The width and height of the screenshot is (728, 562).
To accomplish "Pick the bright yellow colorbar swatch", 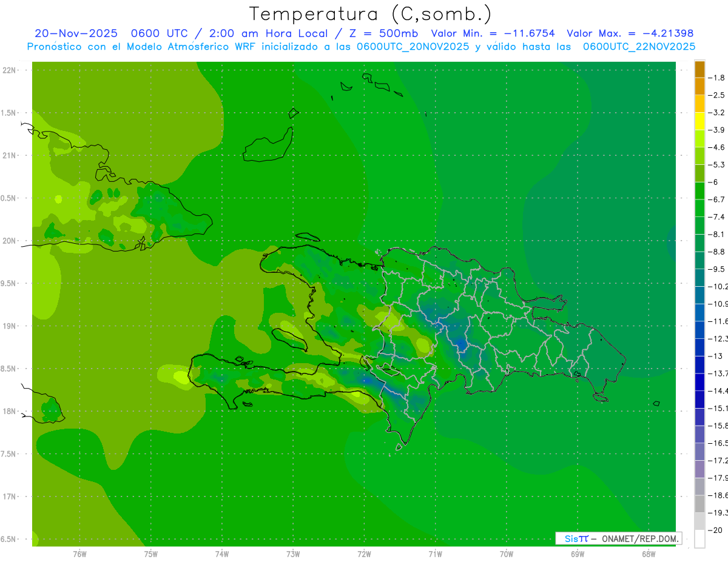I will [x=699, y=121].
